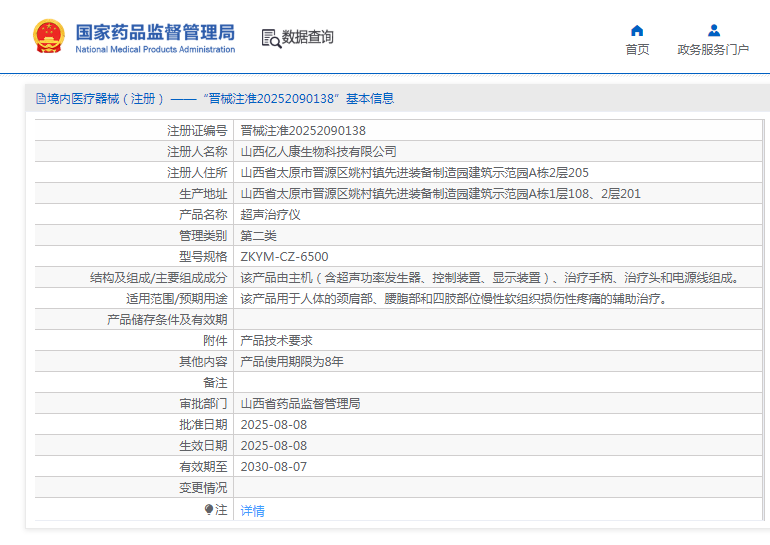The height and width of the screenshot is (545, 770).
Task: Select the 管理类别 value 第二类
Action: tap(259, 235)
